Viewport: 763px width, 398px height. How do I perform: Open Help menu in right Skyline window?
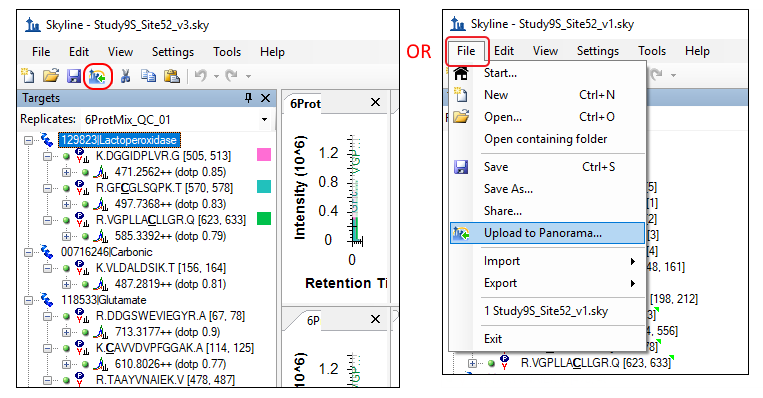click(x=697, y=51)
